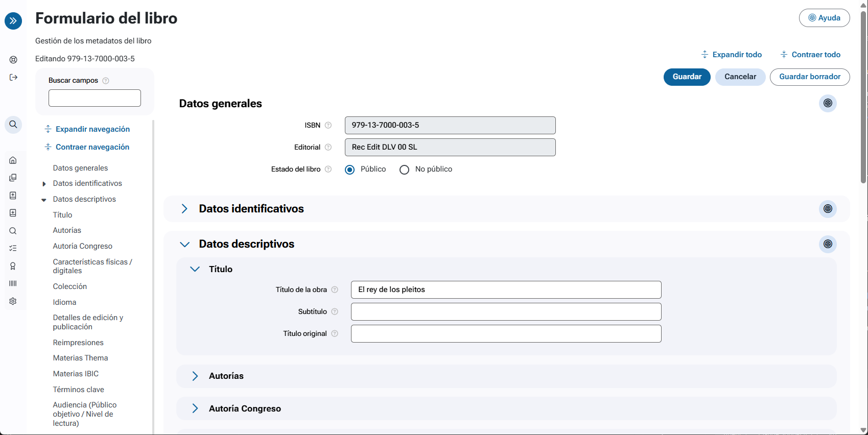Expand Datos identificativos in navigation tree
This screenshot has width=868, height=435.
(44, 184)
